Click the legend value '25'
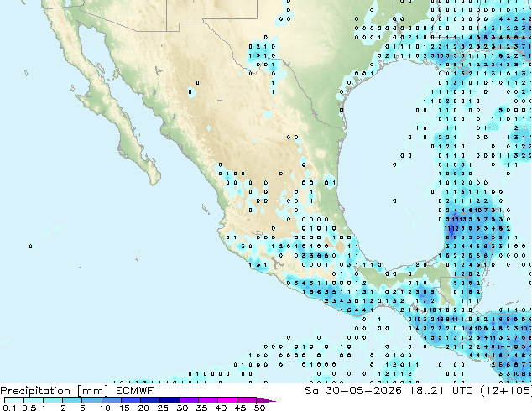The width and height of the screenshot is (532, 411). (x=163, y=408)
